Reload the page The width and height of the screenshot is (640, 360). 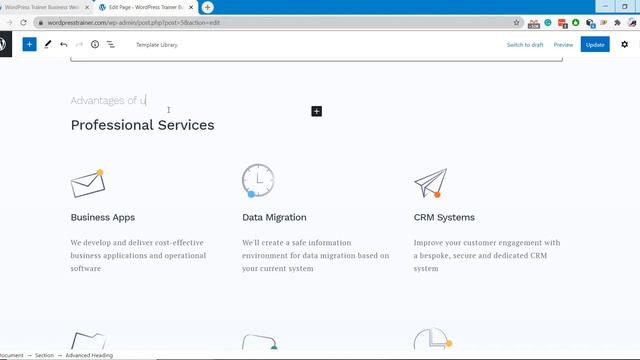(23, 23)
